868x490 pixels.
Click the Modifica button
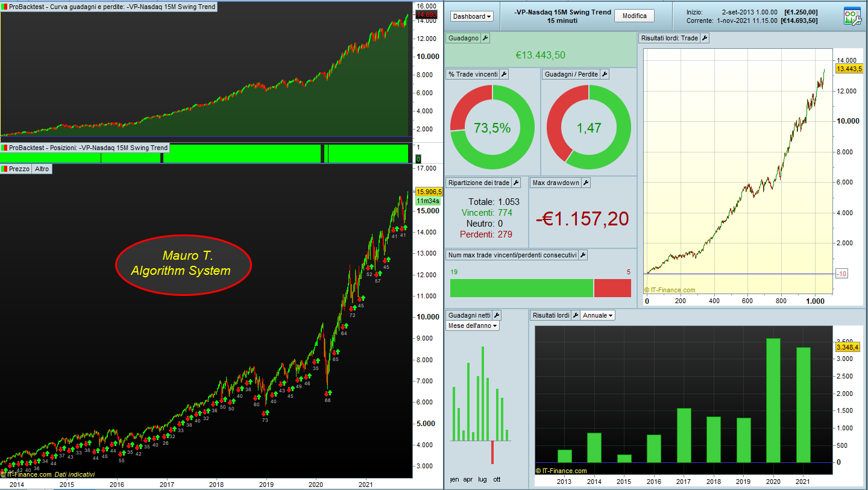coord(634,16)
